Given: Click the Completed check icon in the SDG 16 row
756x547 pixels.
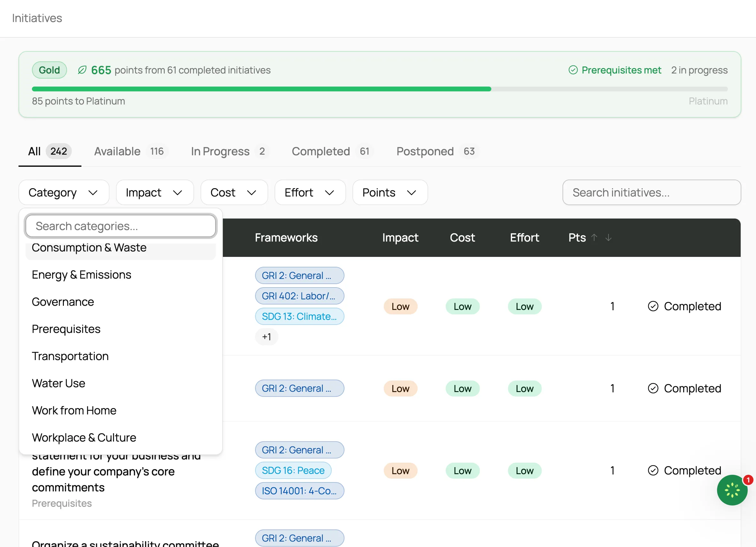Looking at the screenshot, I should pyautogui.click(x=653, y=471).
